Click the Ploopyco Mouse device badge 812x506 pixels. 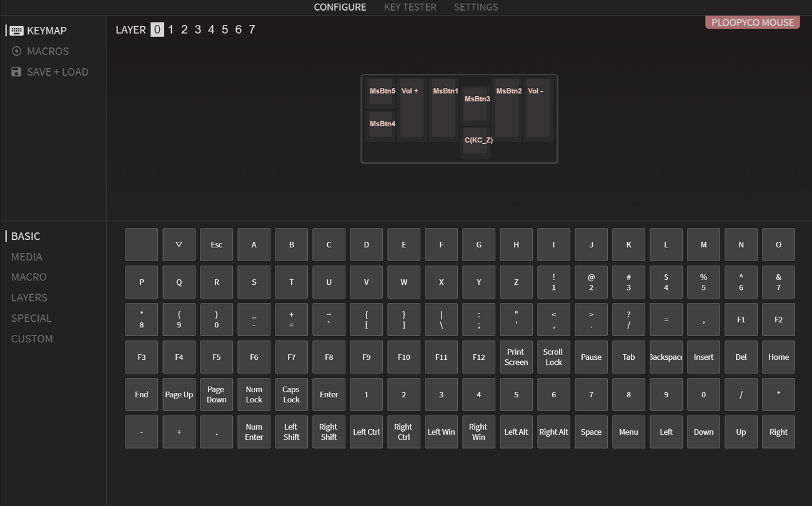pos(753,22)
